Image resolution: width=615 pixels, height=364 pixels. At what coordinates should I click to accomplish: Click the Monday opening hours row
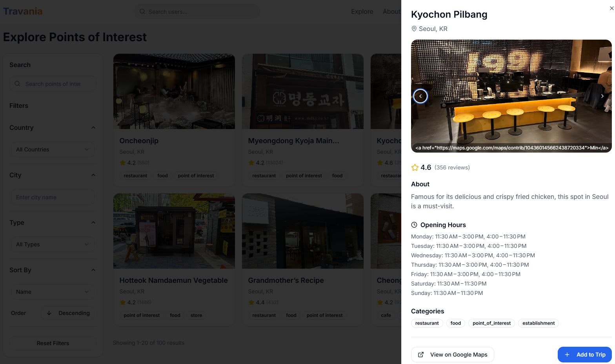tap(468, 237)
